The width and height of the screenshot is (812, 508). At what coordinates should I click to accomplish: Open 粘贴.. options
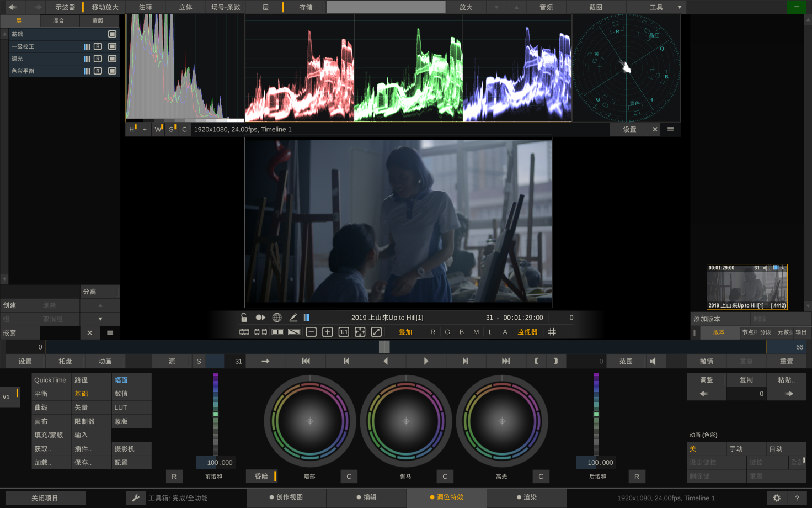point(787,380)
